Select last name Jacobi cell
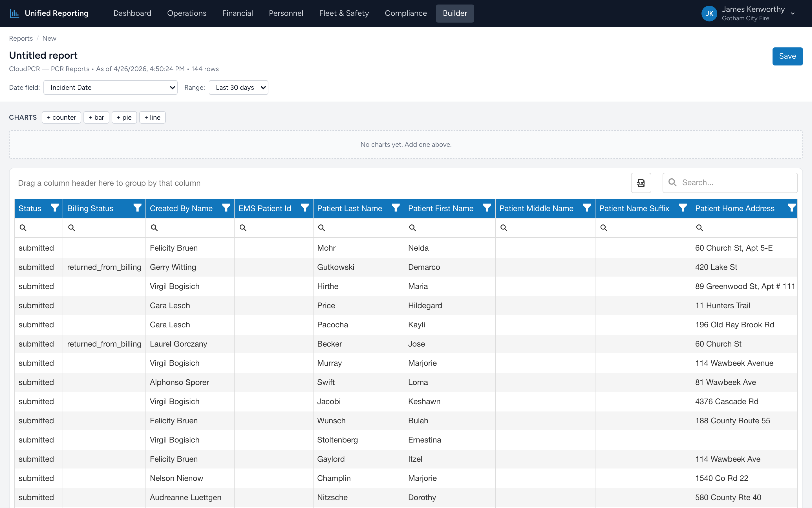 [x=358, y=401]
